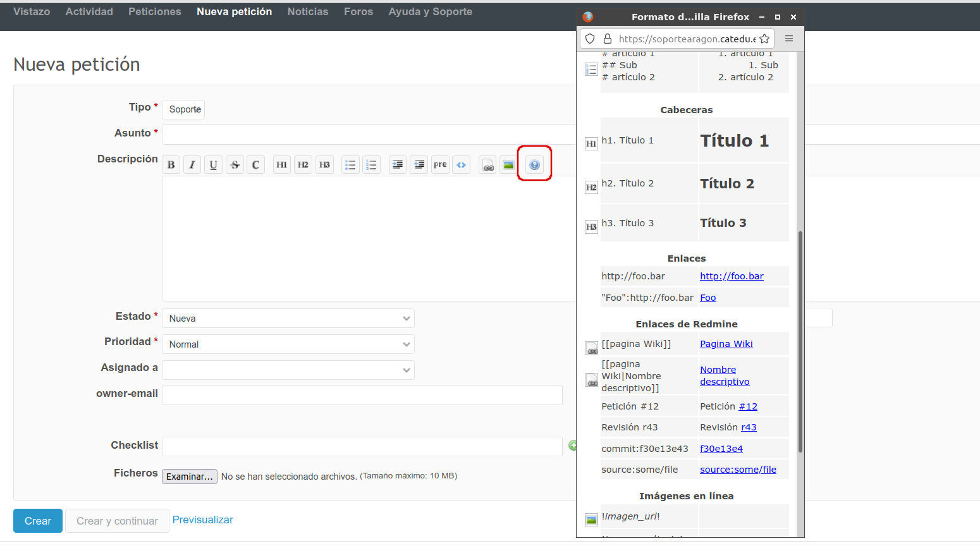
Task: Open the Noticias tab
Action: [308, 11]
